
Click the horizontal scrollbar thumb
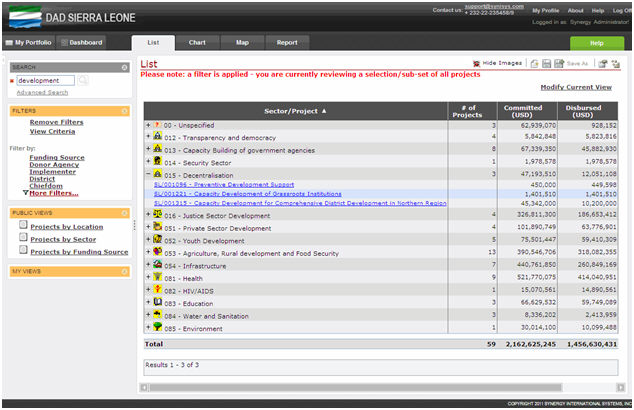click(x=355, y=387)
